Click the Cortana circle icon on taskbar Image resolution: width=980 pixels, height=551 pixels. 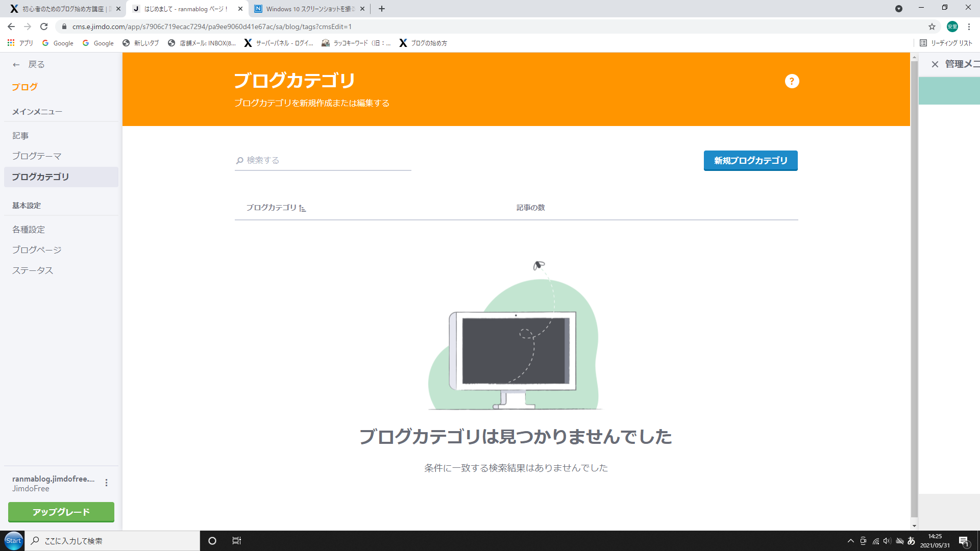point(212,541)
